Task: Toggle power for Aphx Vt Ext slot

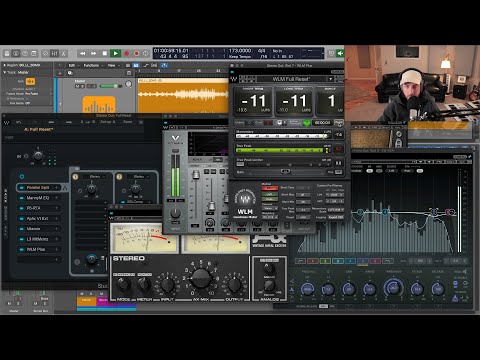Action: 22,218
